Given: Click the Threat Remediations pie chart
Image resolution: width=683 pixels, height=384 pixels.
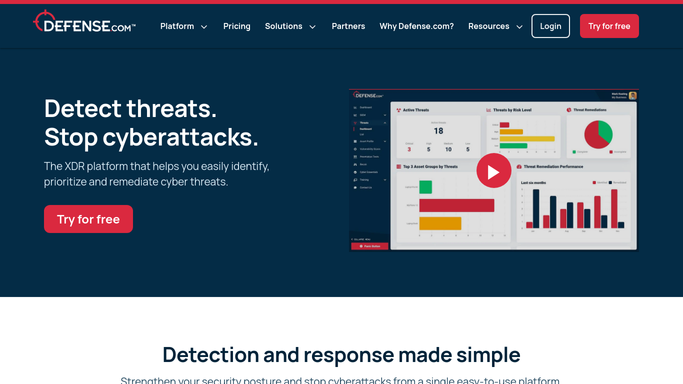Looking at the screenshot, I should (x=598, y=135).
